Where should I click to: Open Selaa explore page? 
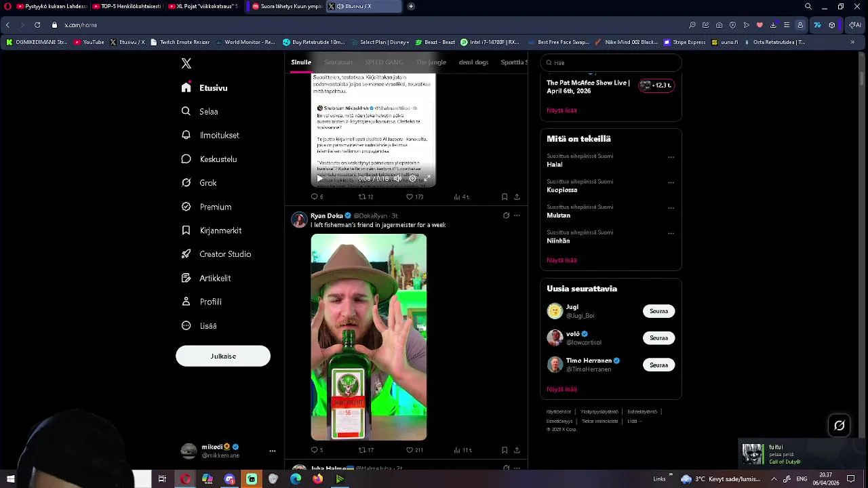tap(199, 112)
